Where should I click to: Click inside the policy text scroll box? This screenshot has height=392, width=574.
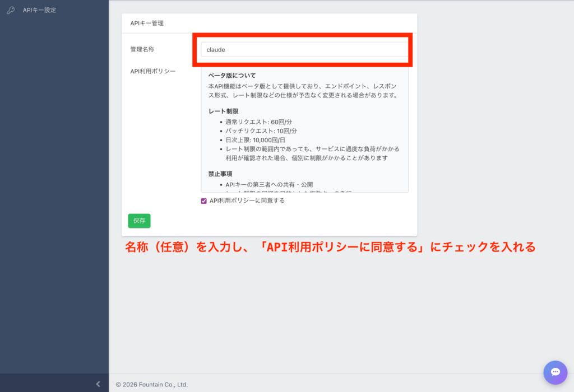tap(304, 130)
